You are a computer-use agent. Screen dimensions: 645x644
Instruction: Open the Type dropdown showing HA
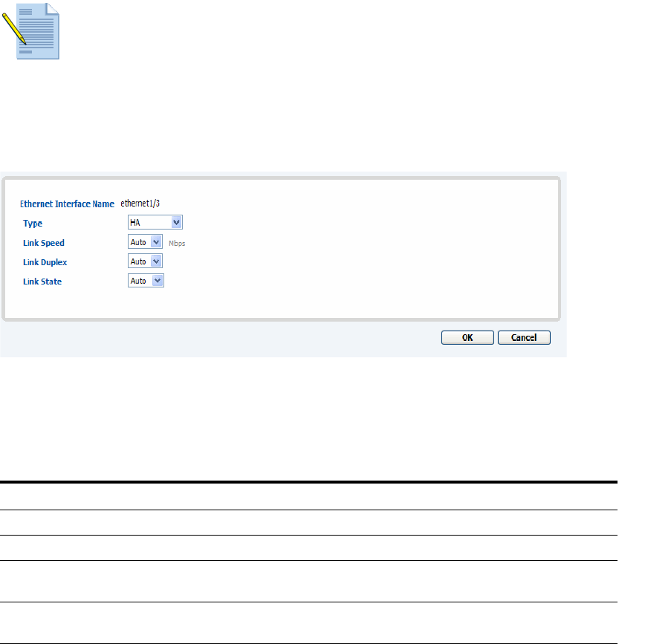[x=155, y=223]
